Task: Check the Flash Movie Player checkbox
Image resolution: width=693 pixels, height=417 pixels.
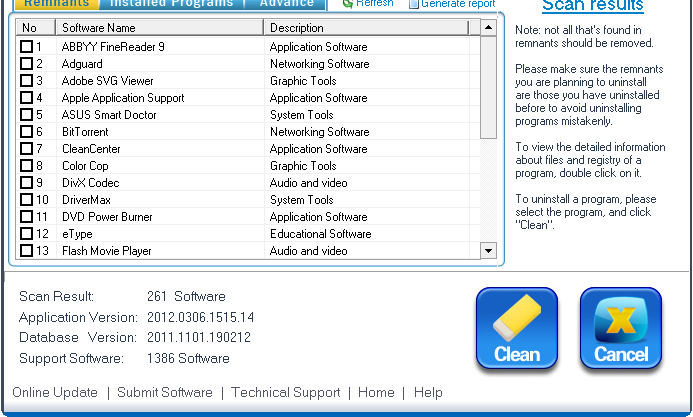Action: pyautogui.click(x=27, y=250)
